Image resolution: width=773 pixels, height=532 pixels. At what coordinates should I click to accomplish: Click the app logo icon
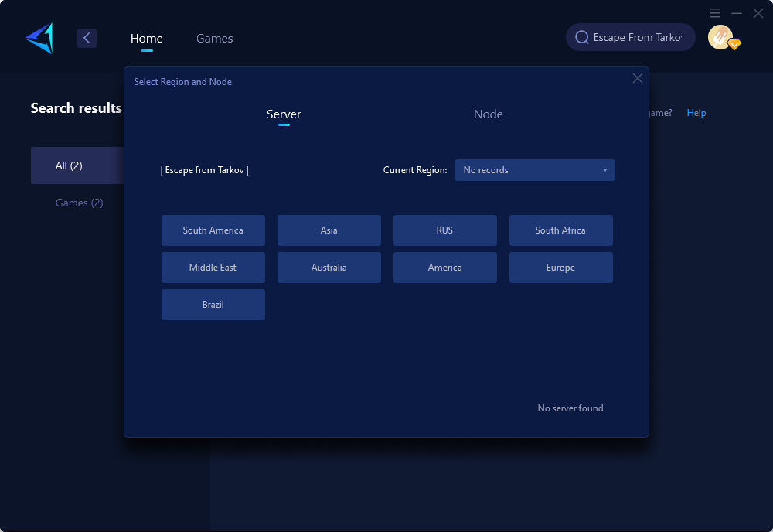pos(39,38)
